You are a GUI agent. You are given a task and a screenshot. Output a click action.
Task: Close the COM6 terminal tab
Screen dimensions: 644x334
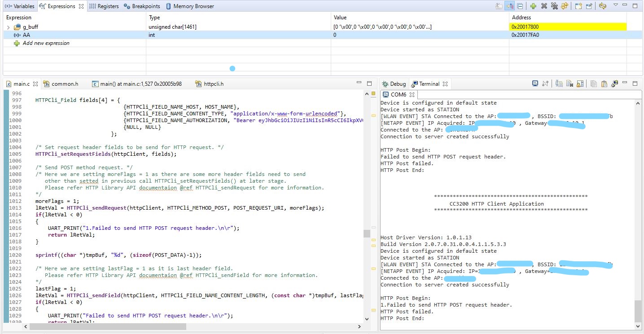pos(412,95)
